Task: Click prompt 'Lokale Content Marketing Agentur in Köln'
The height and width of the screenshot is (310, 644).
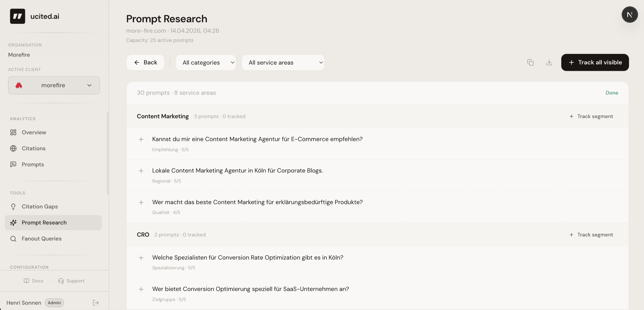Action: coord(237,170)
